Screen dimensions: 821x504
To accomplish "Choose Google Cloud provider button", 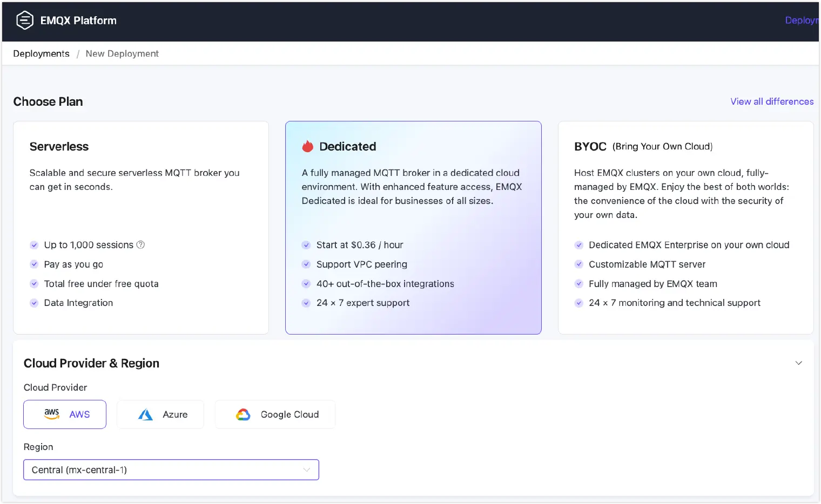I will pos(275,414).
